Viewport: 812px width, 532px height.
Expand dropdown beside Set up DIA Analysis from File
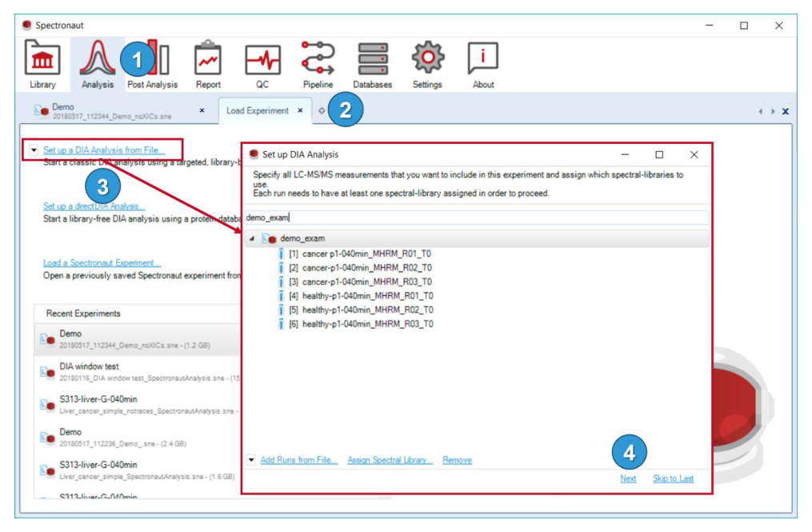tap(34, 150)
